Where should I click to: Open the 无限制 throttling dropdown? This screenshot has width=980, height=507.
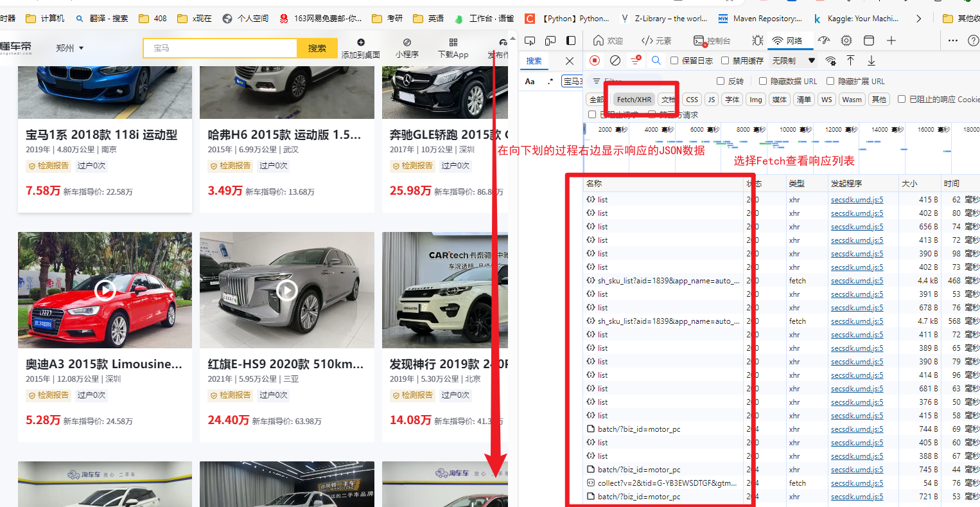click(x=794, y=60)
